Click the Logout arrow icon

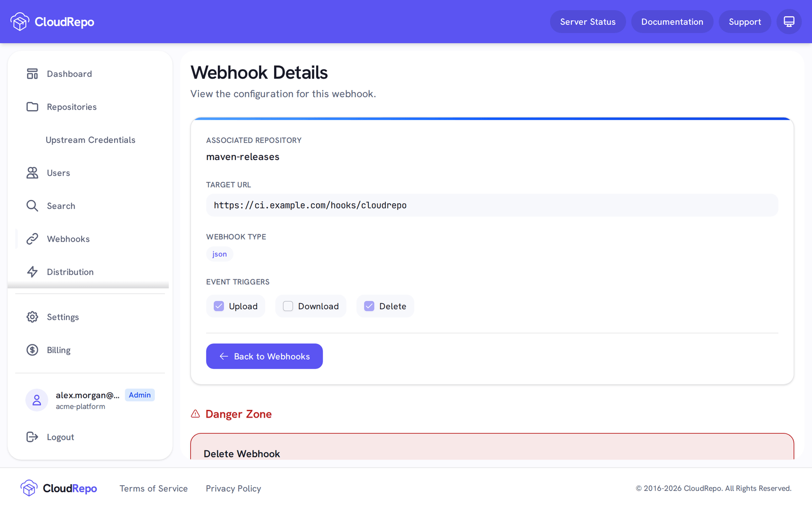tap(32, 437)
